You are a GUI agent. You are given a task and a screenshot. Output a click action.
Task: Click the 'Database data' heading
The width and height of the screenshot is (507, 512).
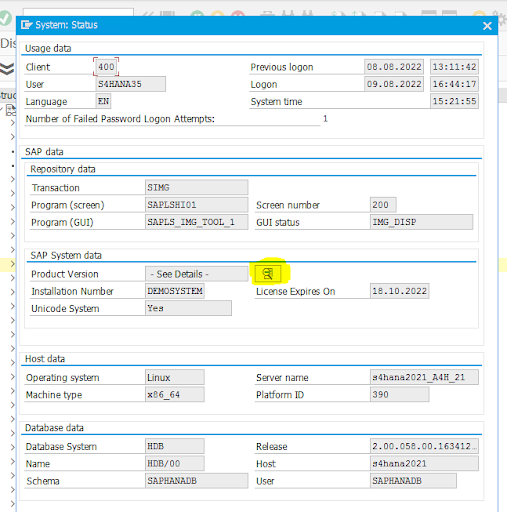54,428
